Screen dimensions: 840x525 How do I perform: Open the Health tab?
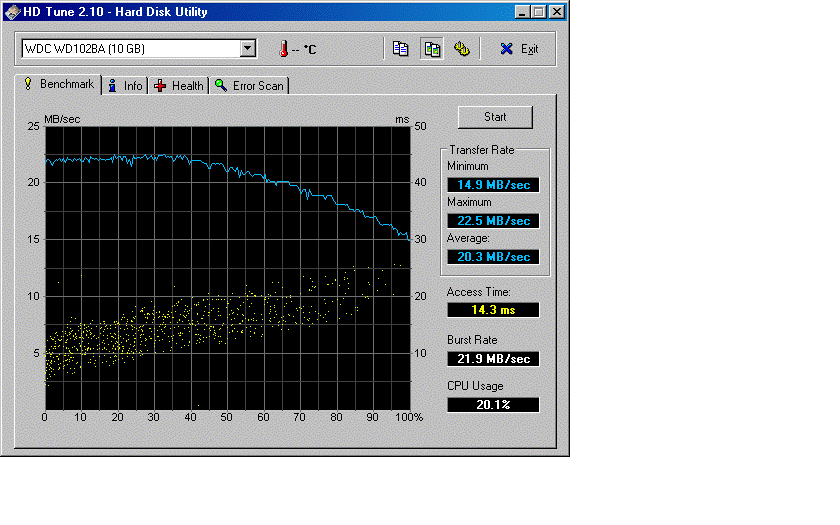click(179, 86)
